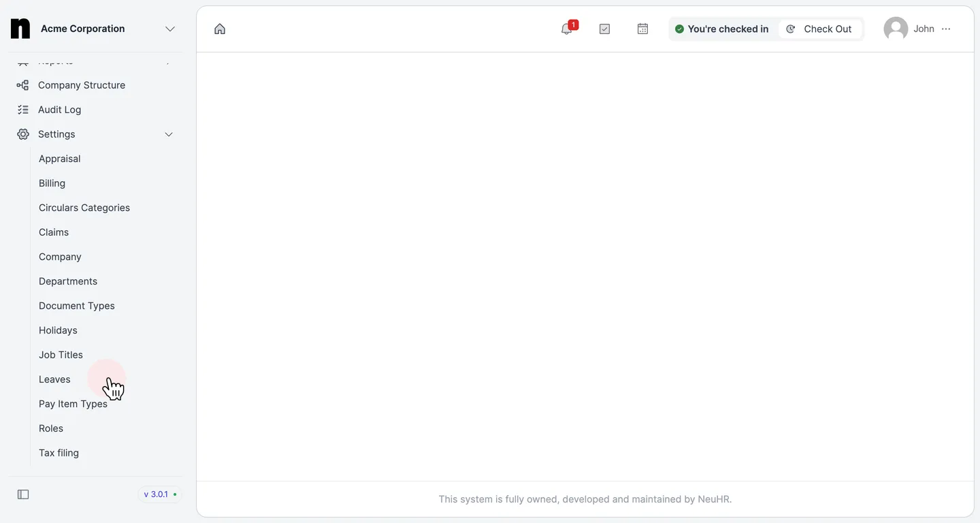Click the v 3.0.1 version badge
Image resolution: width=980 pixels, height=523 pixels.
160,494
